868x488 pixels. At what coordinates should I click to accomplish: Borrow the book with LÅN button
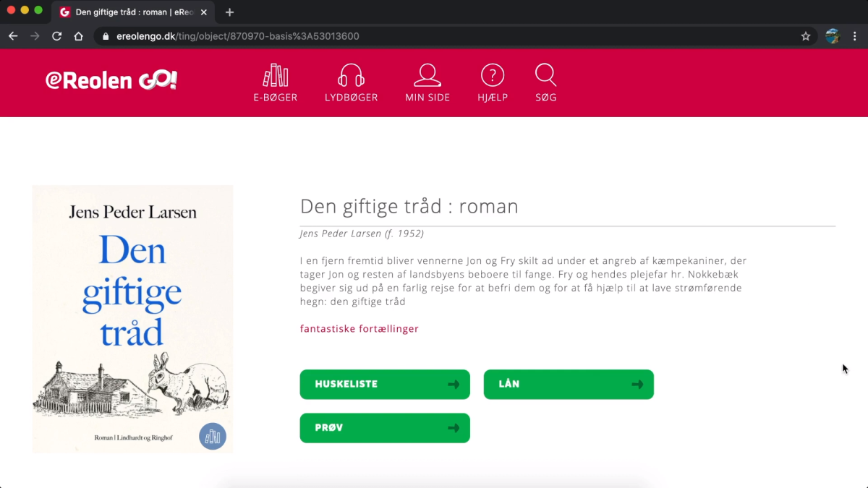coord(569,385)
